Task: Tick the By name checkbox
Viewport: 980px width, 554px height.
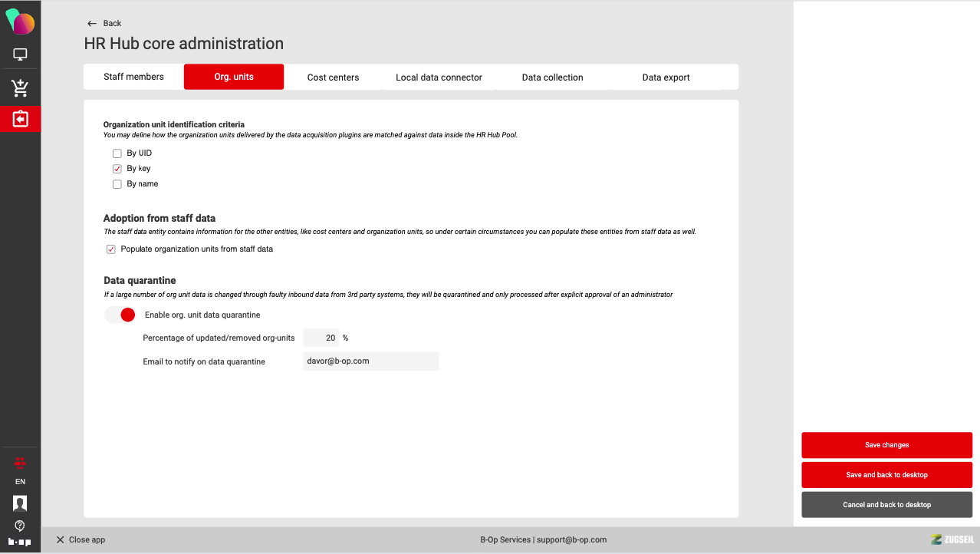Action: pos(117,184)
